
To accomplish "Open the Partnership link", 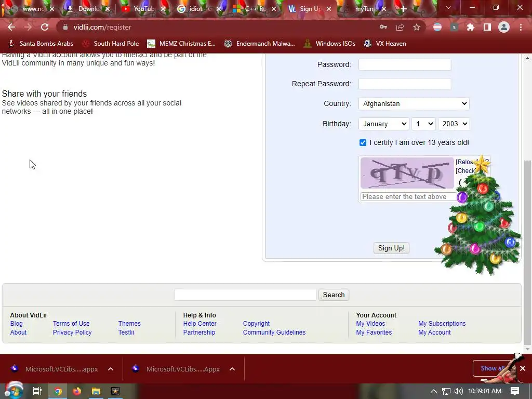I will [x=199, y=332].
